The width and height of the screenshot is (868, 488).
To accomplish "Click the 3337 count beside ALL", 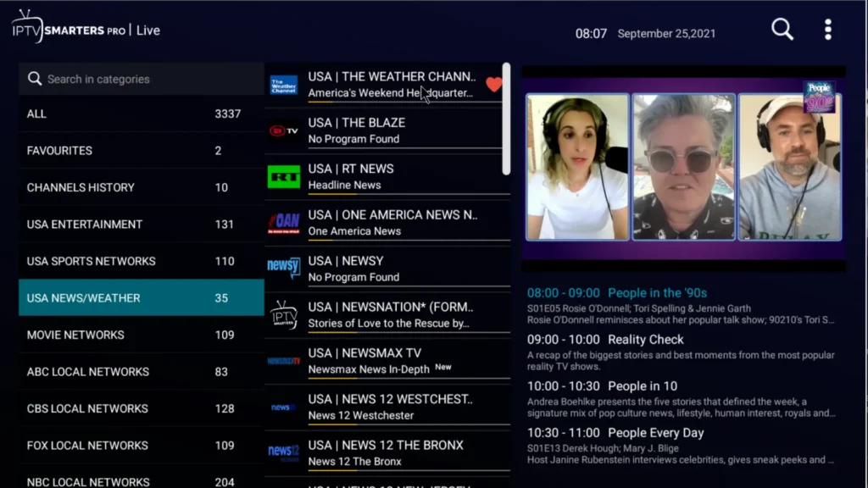I will tap(227, 114).
